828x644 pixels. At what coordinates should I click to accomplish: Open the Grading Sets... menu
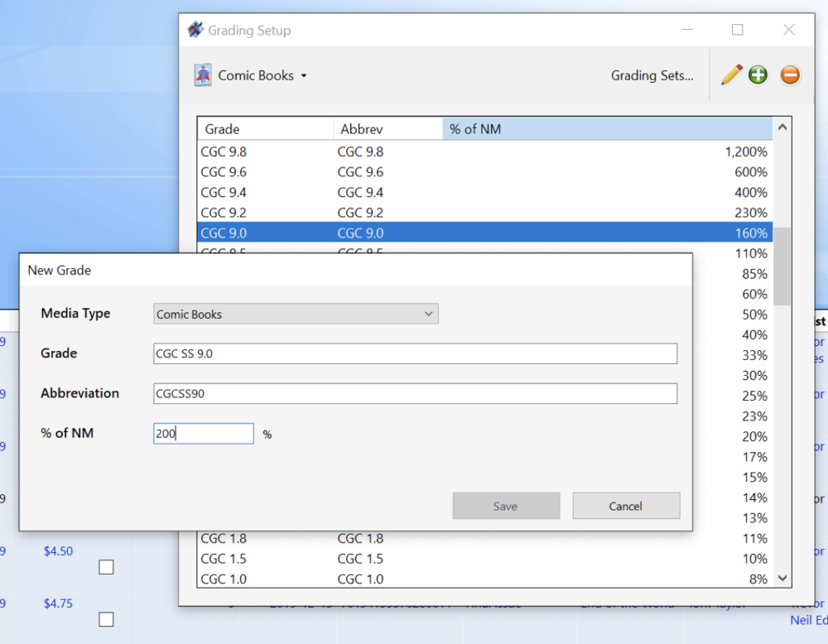pos(652,75)
